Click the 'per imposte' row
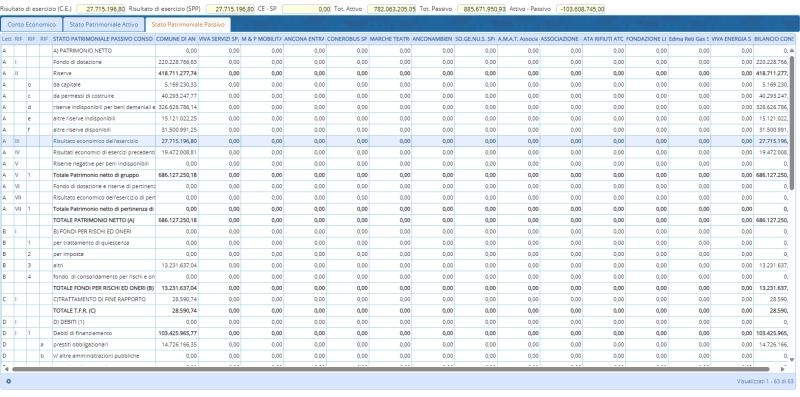Image resolution: width=800 pixels, height=397 pixels. (x=395, y=254)
